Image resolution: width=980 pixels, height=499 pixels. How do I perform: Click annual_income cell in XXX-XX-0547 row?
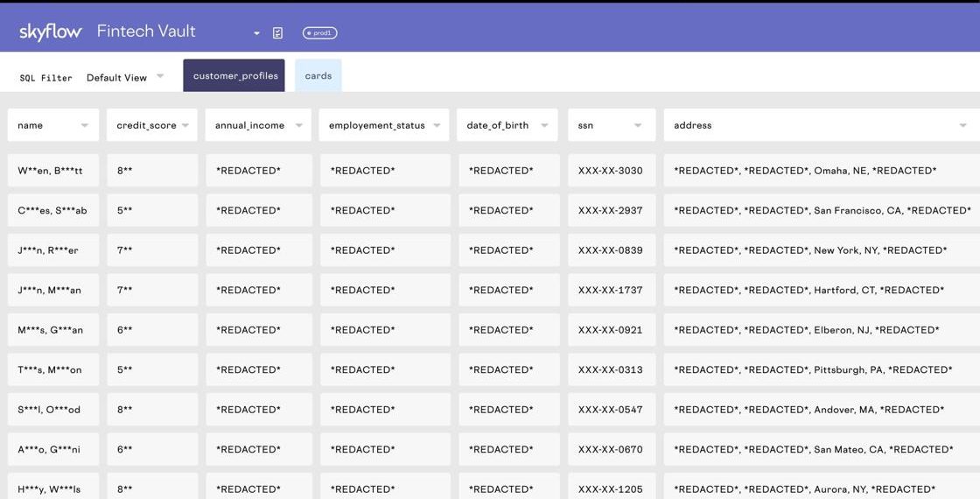(259, 410)
